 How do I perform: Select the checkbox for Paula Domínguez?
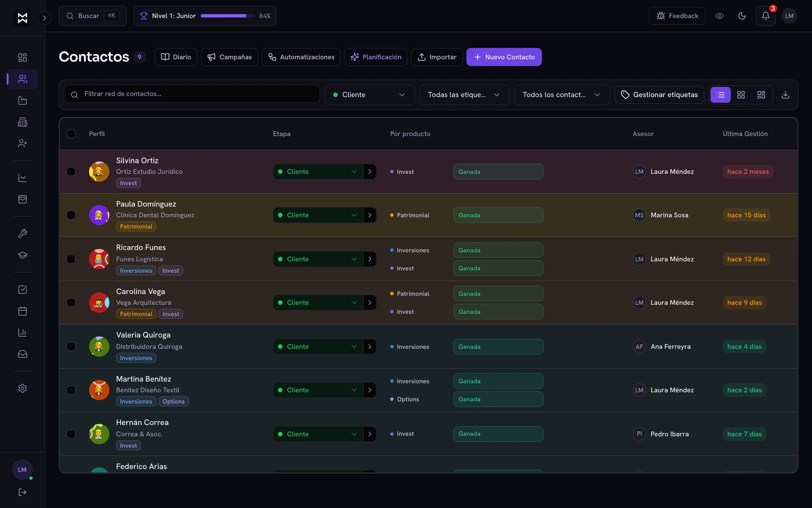pyautogui.click(x=71, y=215)
